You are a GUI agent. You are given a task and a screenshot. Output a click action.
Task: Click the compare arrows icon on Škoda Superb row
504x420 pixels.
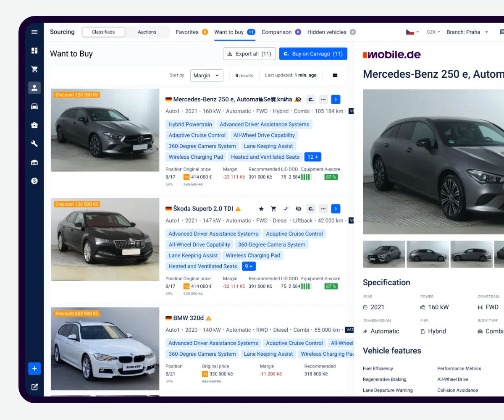286,209
